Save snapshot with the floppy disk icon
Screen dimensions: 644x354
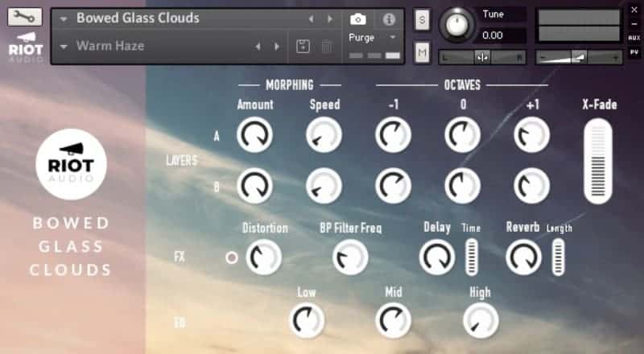[303, 47]
